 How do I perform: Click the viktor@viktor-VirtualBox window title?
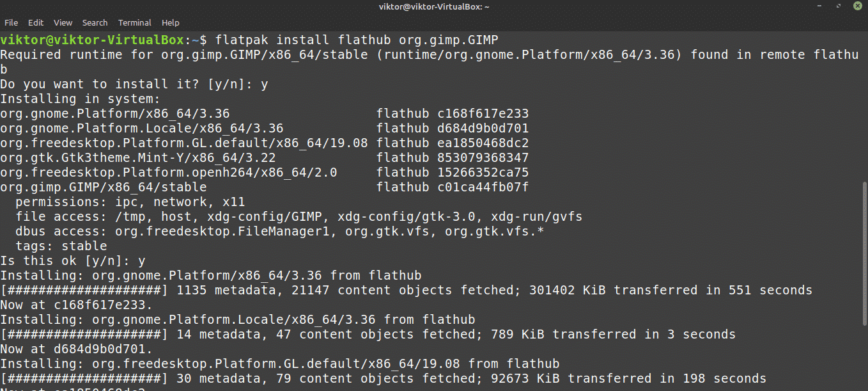433,6
